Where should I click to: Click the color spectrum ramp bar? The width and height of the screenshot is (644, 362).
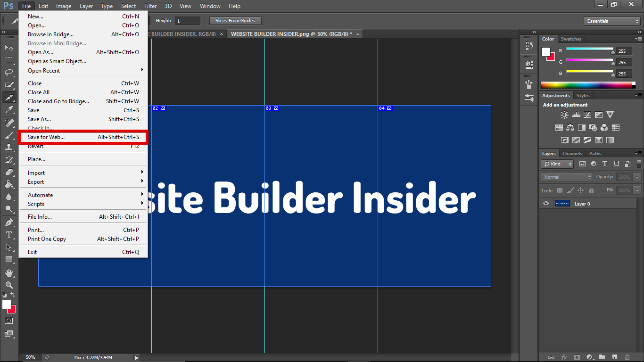tap(587, 85)
